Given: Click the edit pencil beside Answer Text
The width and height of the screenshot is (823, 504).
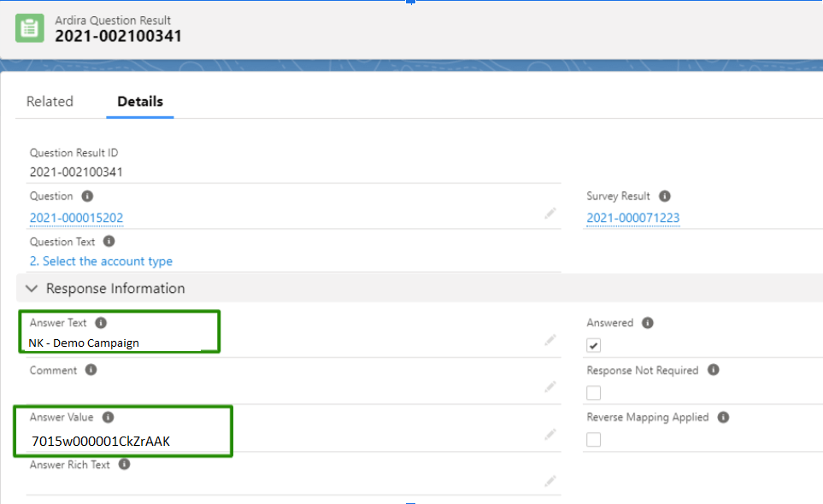Looking at the screenshot, I should (550, 340).
